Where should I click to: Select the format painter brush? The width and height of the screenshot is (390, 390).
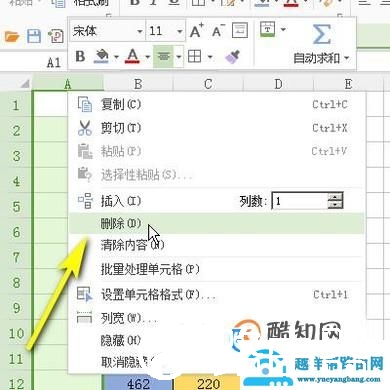(x=232, y=56)
